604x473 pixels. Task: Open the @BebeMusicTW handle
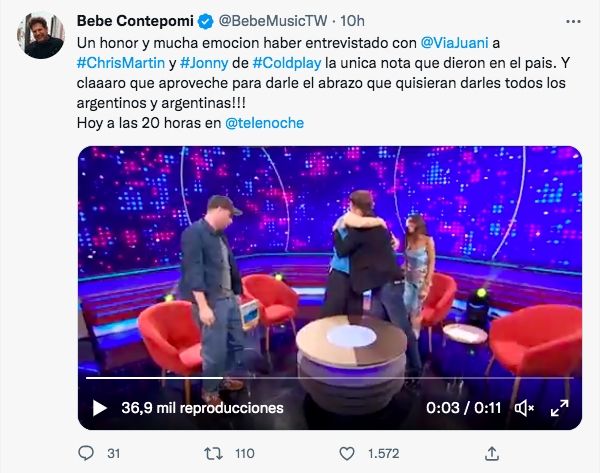273,21
